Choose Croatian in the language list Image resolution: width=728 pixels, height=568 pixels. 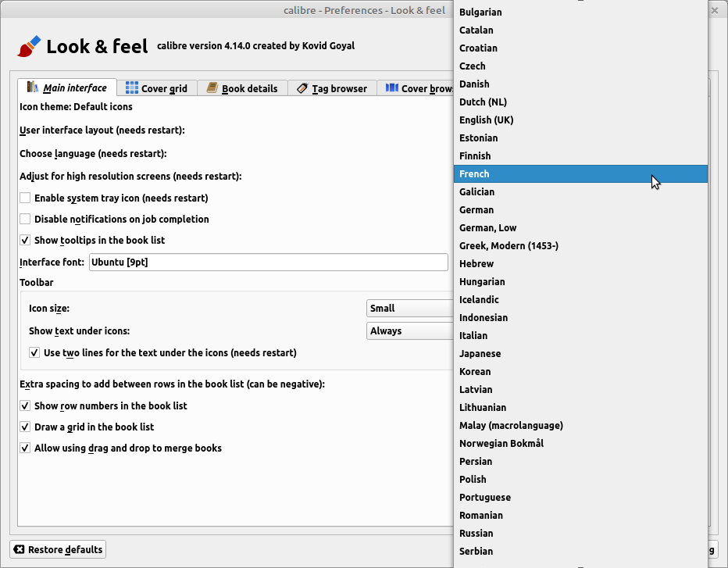coord(580,48)
